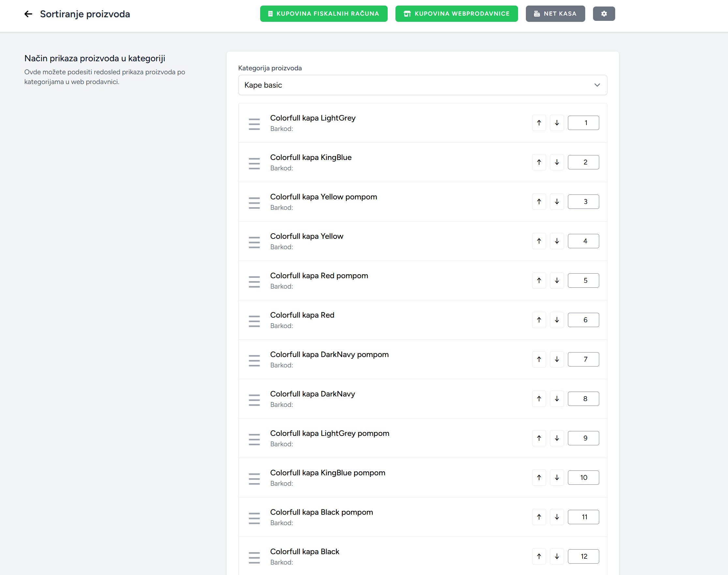Select the Colorfull kapa DarkNavy name
The width and height of the screenshot is (728, 575).
[313, 394]
